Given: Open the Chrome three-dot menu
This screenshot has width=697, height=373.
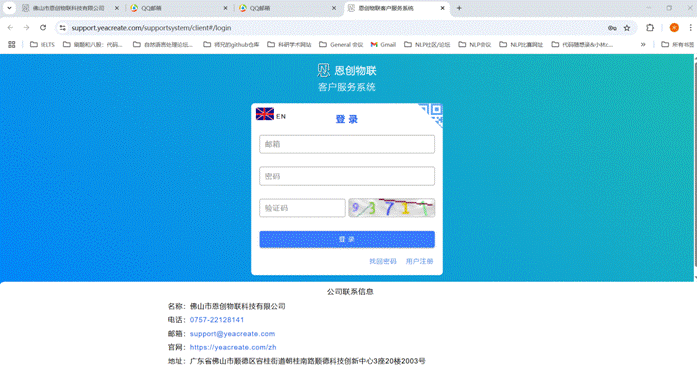Looking at the screenshot, I should click(x=690, y=28).
